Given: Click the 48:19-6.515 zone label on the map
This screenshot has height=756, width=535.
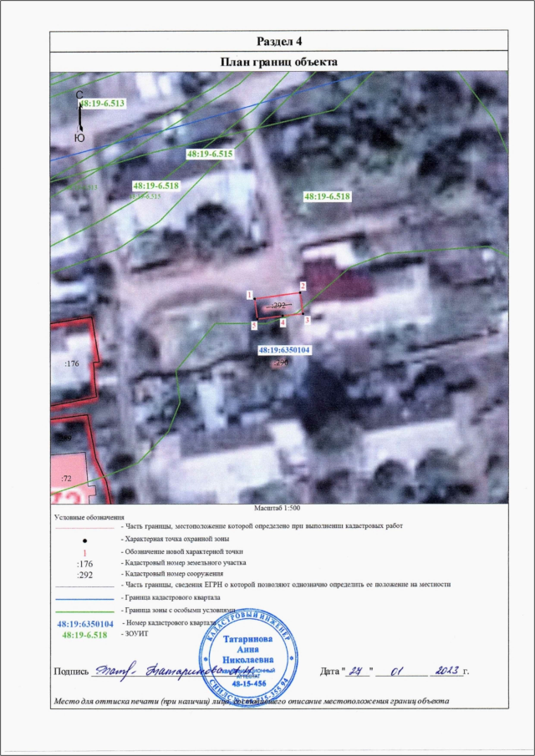Looking at the screenshot, I should (x=209, y=155).
